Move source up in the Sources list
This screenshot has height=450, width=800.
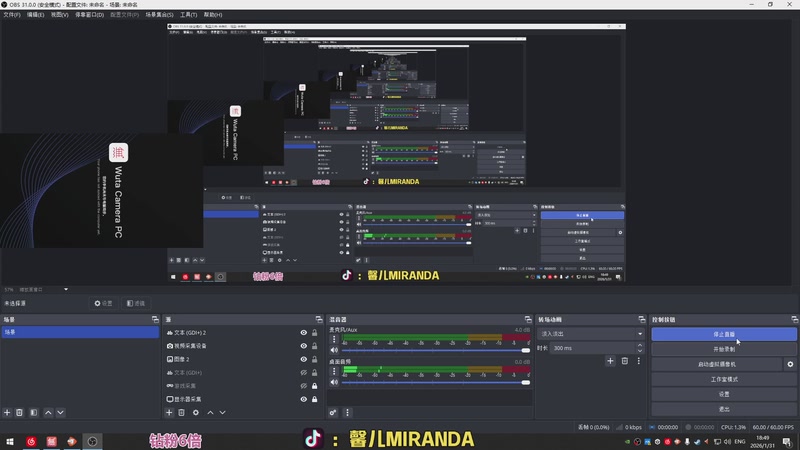[x=210, y=412]
